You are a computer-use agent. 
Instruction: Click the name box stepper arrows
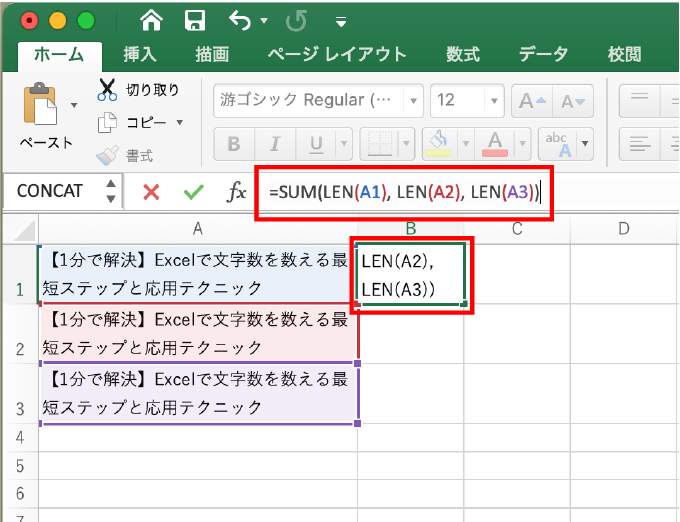click(x=111, y=191)
